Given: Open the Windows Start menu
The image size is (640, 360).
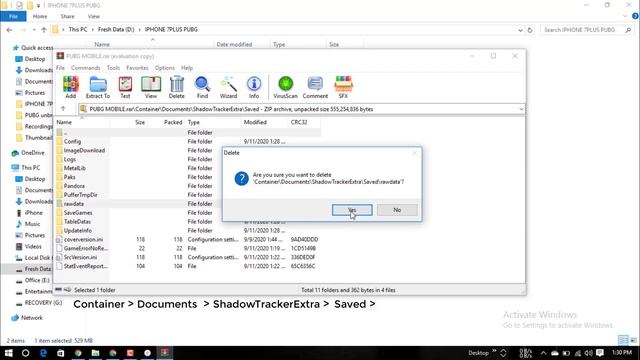Looking at the screenshot, I should [8, 353].
